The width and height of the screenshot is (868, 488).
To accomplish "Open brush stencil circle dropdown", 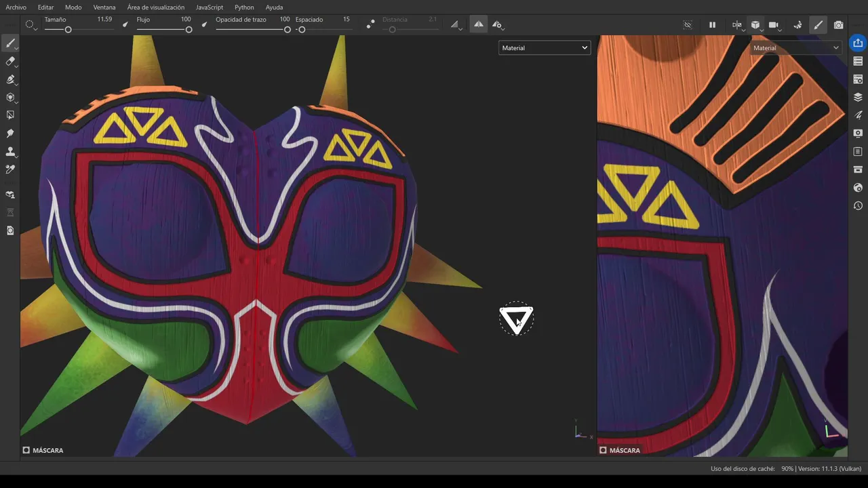I will click(31, 25).
